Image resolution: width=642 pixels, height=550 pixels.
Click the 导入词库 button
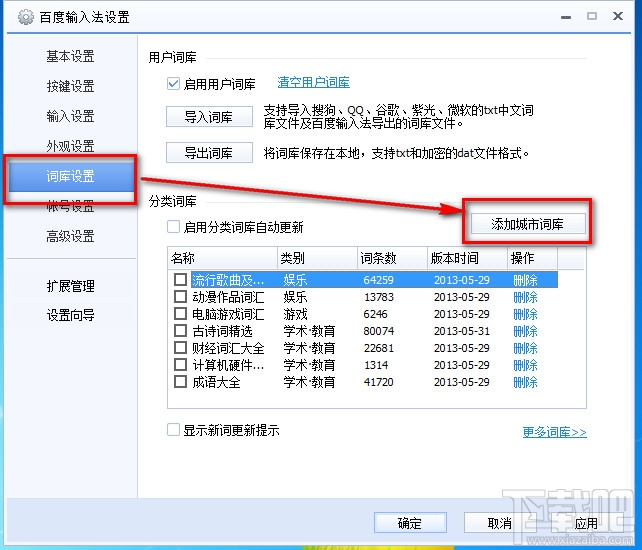(209, 117)
